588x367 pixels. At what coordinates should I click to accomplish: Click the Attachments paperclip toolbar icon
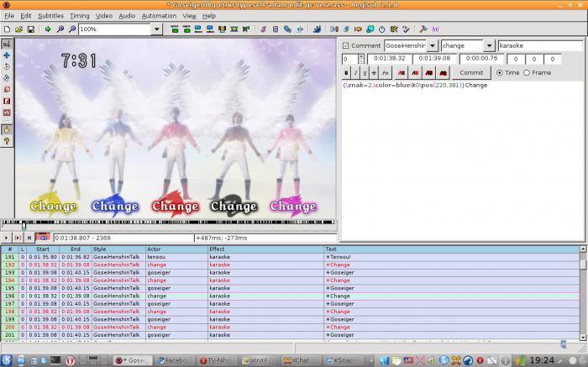click(x=287, y=29)
